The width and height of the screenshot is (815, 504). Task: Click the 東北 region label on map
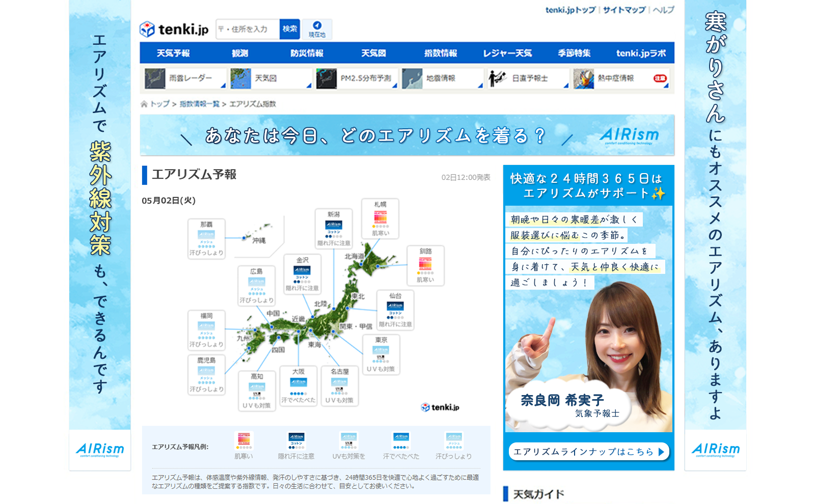pyautogui.click(x=358, y=296)
